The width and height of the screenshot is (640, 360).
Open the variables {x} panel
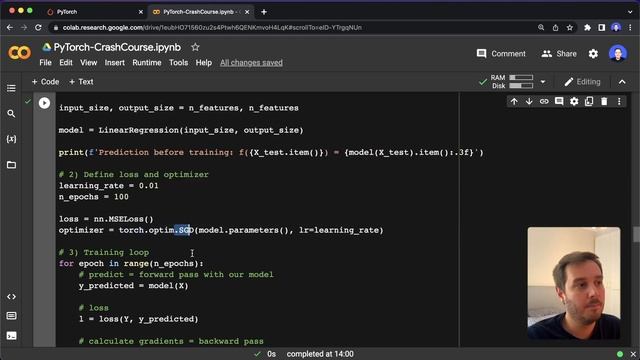tap(11, 139)
